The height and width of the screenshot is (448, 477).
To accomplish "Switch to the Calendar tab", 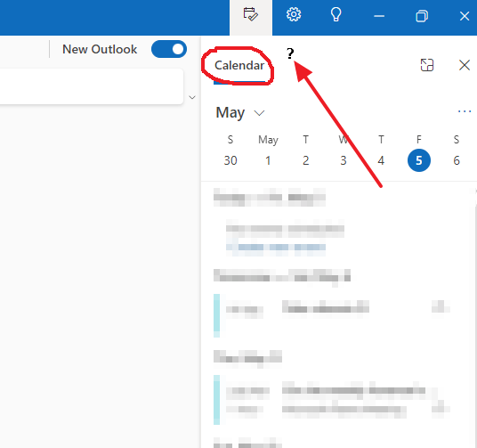I will [239, 65].
